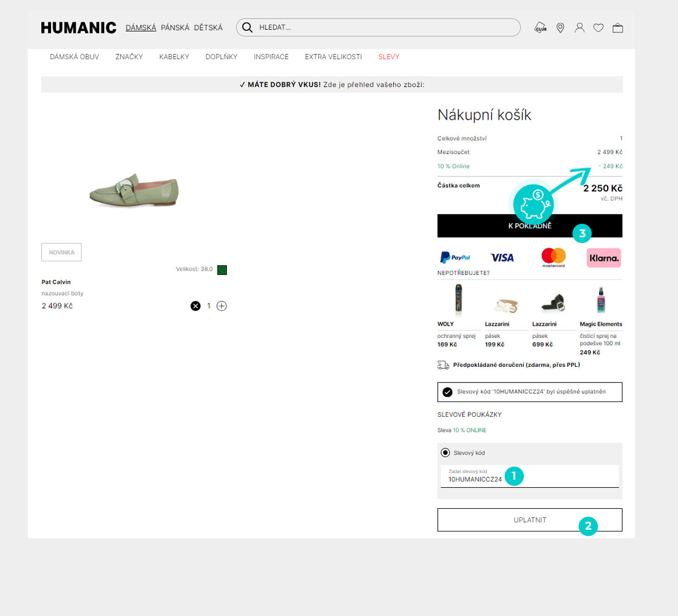The height and width of the screenshot is (616, 678).
Task: Increase quantity with the plus icon
Action: point(221,306)
